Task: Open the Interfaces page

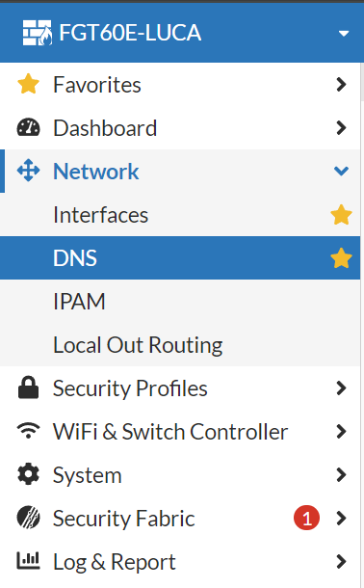Action: (x=100, y=215)
